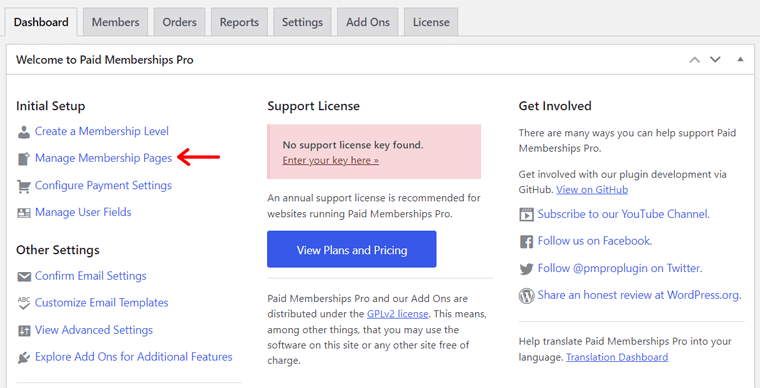This screenshot has height=388, width=760.
Task: Click the Initial Setup heading
Action: [50, 106]
